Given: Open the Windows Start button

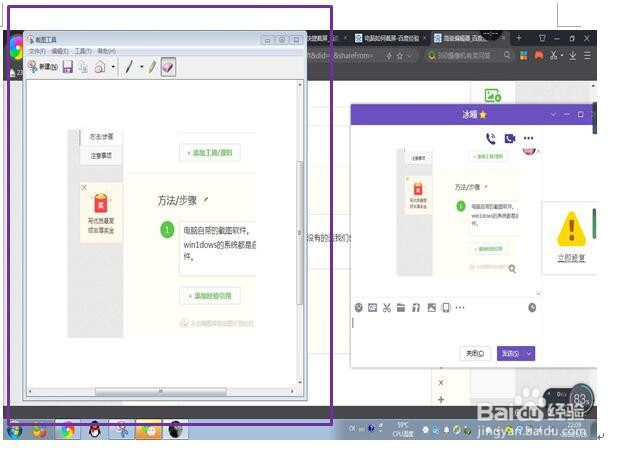Looking at the screenshot, I should pyautogui.click(x=13, y=430).
